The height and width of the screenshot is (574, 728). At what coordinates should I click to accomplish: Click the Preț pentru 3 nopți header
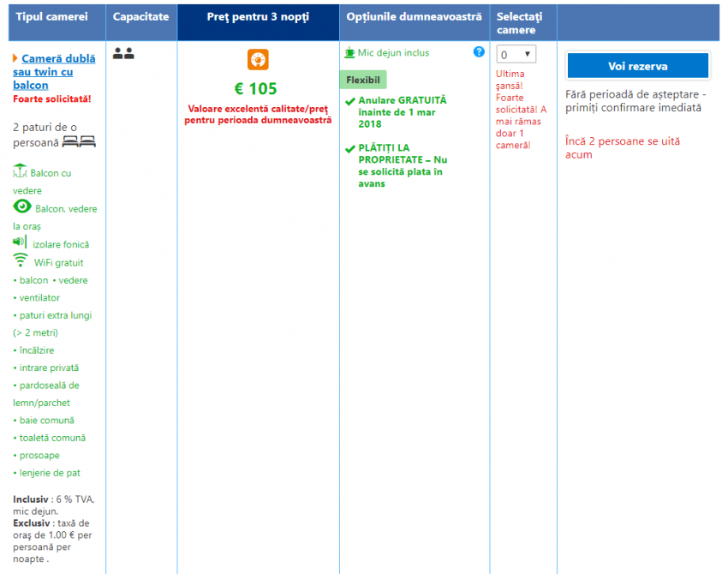pyautogui.click(x=258, y=17)
